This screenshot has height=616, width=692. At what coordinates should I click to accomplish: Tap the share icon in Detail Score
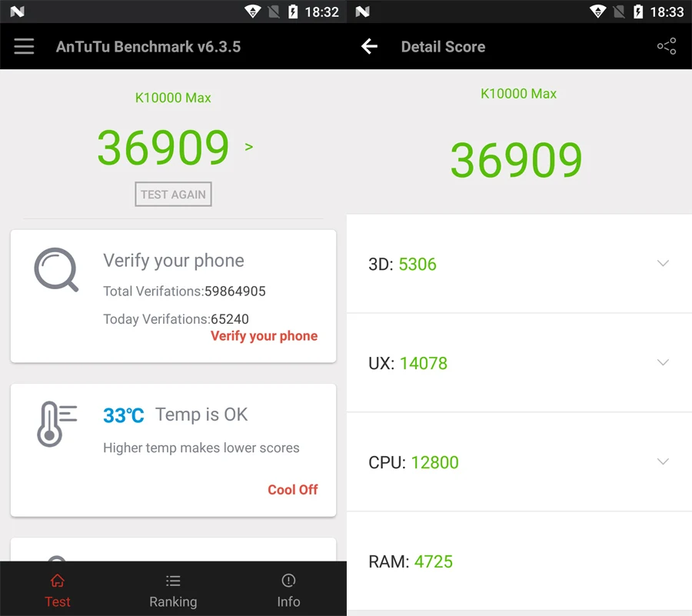click(667, 46)
